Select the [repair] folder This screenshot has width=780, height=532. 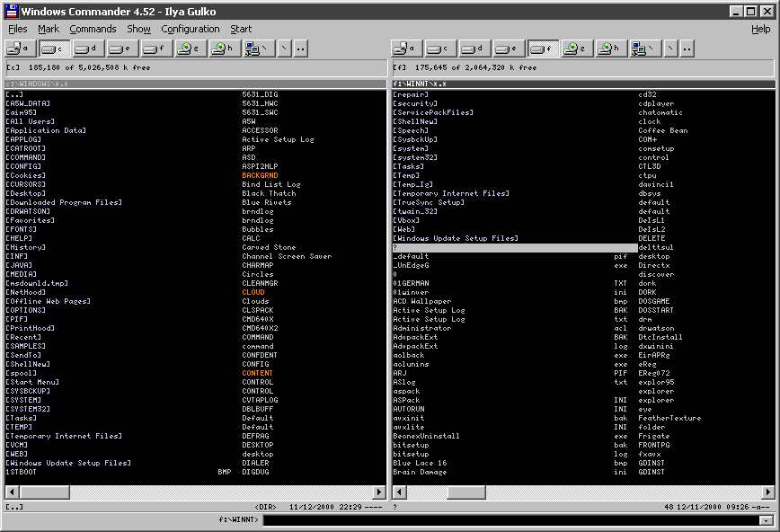tap(411, 94)
